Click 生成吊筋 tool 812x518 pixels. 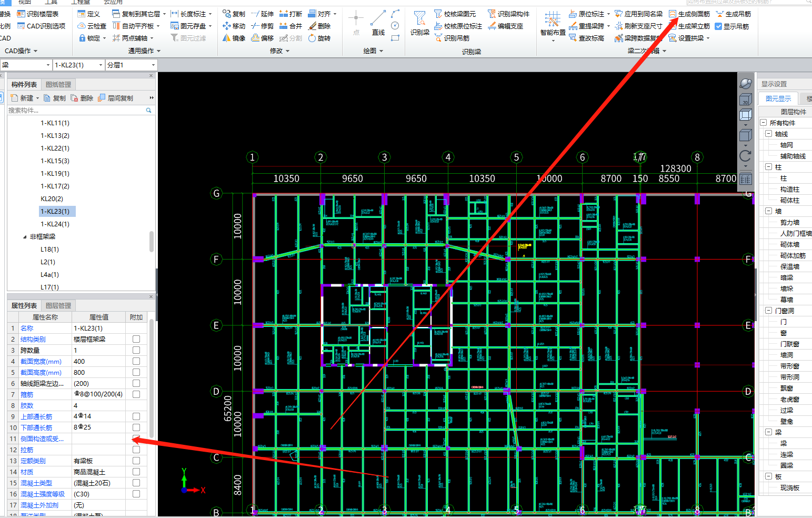coord(734,14)
